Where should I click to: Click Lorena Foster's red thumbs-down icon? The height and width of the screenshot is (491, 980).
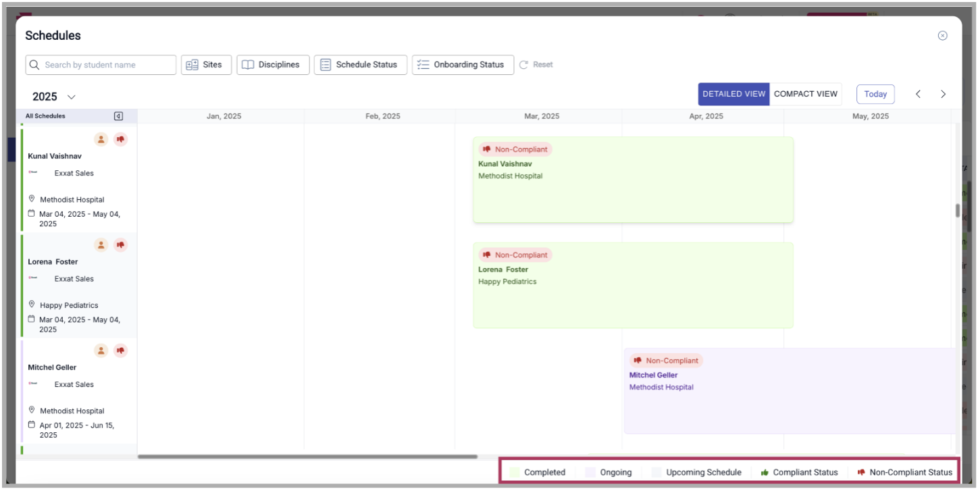(120, 245)
